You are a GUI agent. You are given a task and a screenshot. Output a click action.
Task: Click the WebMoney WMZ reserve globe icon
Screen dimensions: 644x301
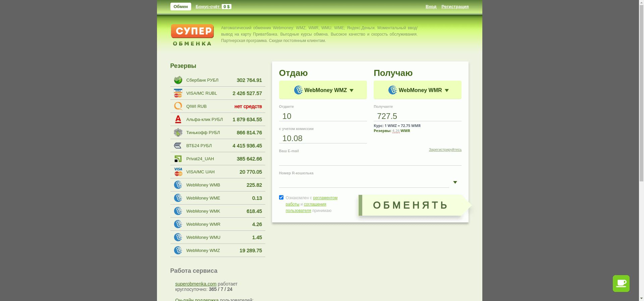pos(178,250)
